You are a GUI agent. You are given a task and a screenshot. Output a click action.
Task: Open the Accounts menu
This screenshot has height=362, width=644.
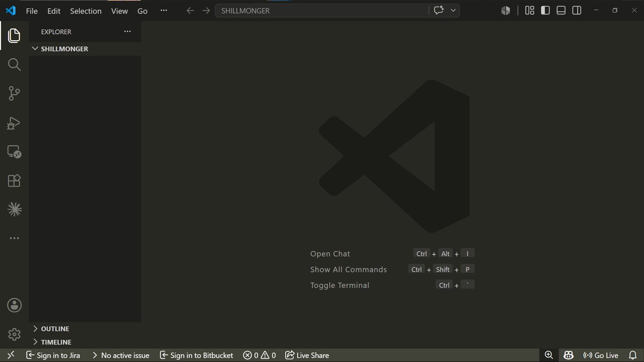pos(14,305)
